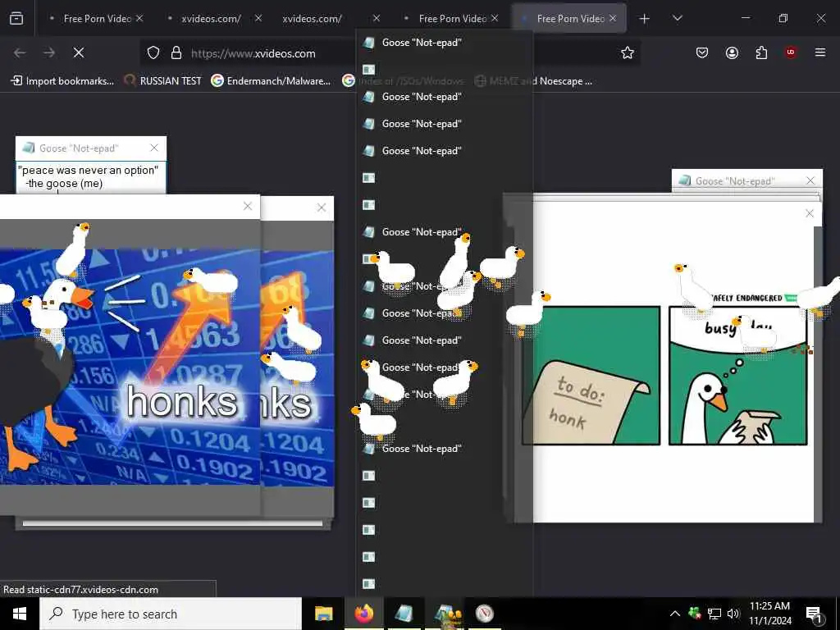Open the Windows Start menu

[20, 614]
